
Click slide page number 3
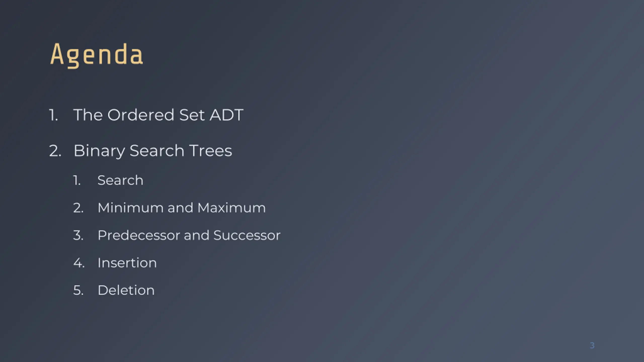pos(592,345)
